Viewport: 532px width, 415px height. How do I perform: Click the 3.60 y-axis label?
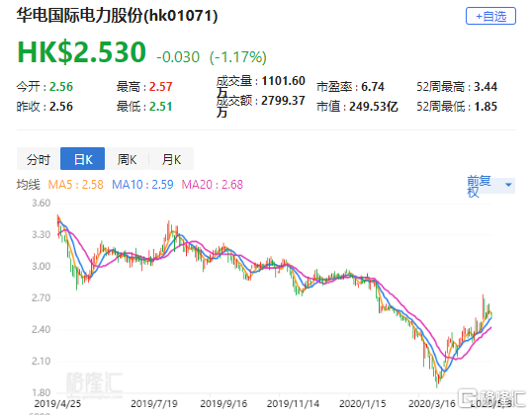(x=42, y=203)
